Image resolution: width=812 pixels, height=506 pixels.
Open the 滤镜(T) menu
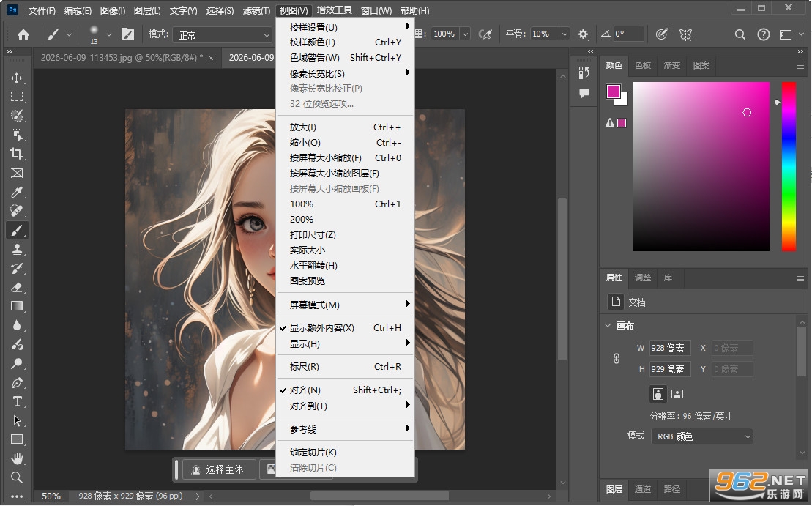point(256,10)
